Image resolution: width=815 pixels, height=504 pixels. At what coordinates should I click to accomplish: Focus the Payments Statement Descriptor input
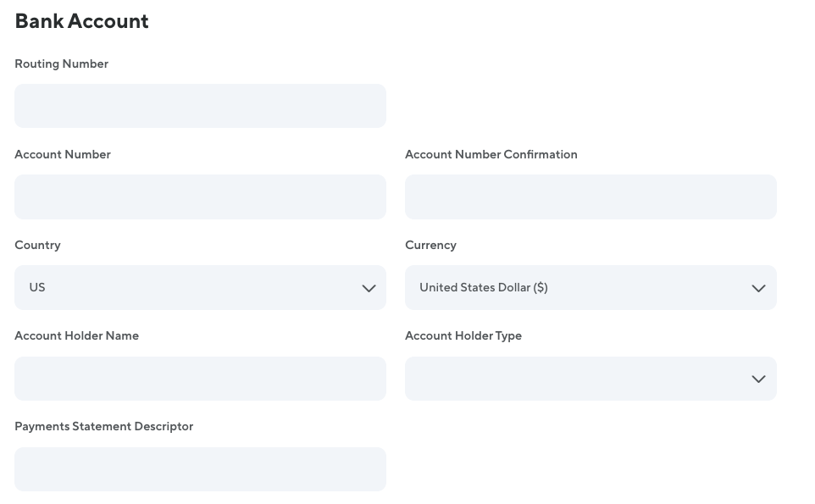200,469
